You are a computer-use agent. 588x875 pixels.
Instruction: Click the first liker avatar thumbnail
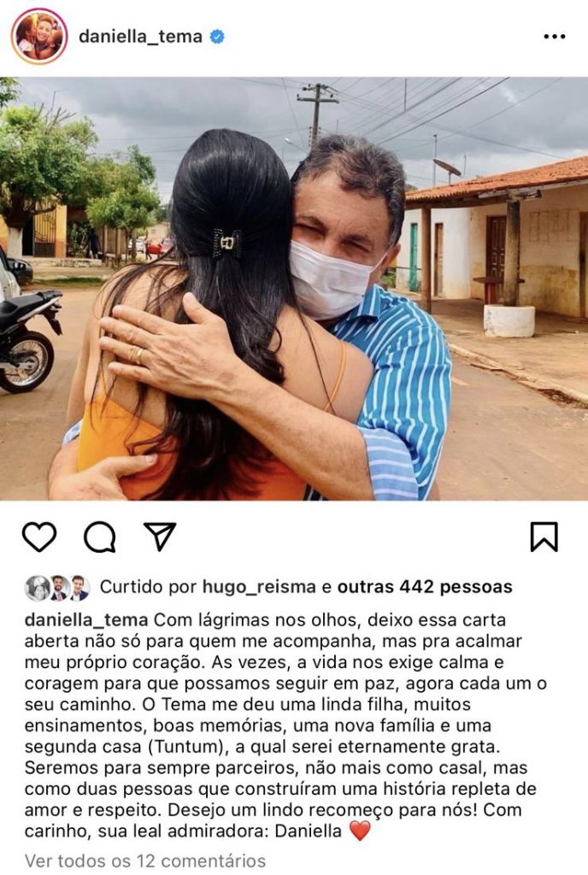(38, 588)
